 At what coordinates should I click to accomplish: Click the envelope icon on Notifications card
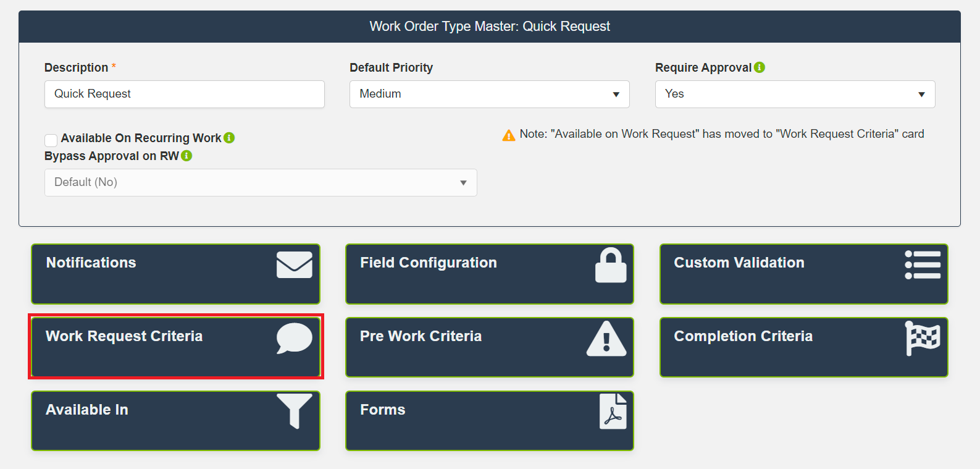coord(294,265)
